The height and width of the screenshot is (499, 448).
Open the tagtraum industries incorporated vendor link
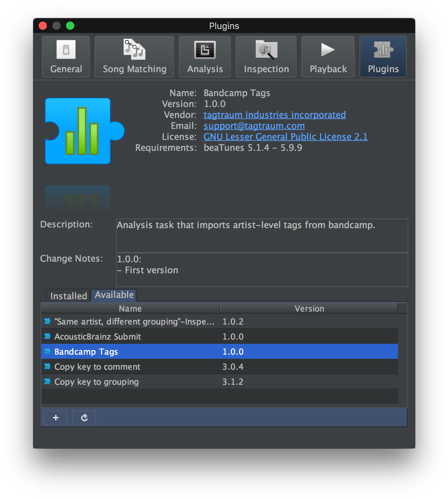click(x=274, y=115)
